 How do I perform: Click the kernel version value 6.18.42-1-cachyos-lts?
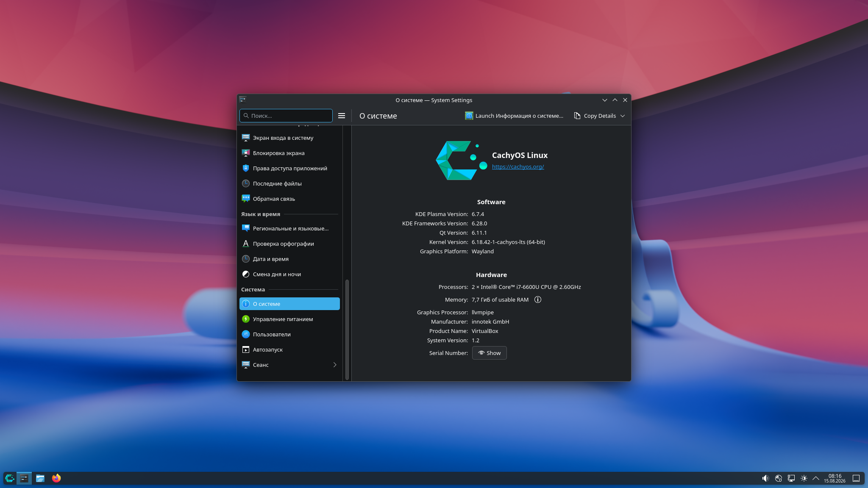click(508, 242)
